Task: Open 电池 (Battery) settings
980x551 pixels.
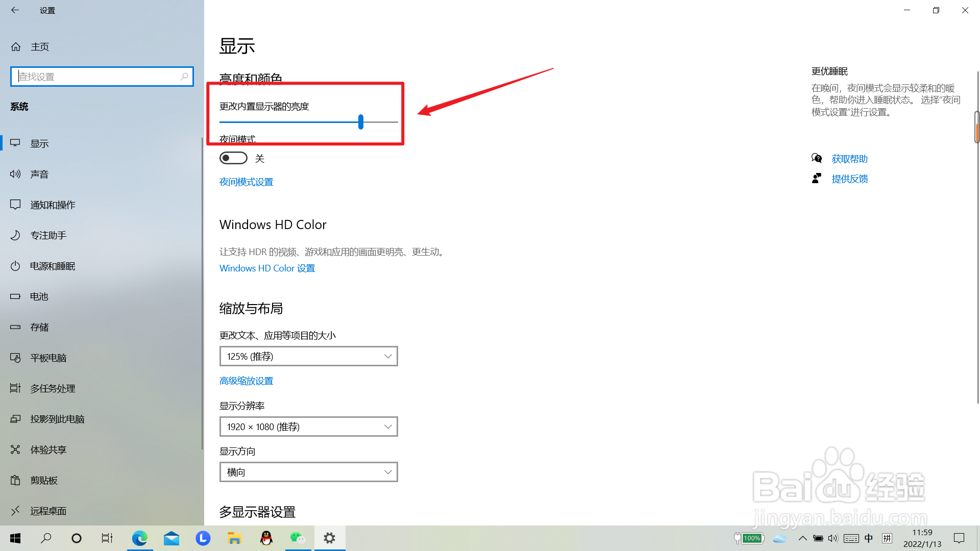Action: point(39,296)
